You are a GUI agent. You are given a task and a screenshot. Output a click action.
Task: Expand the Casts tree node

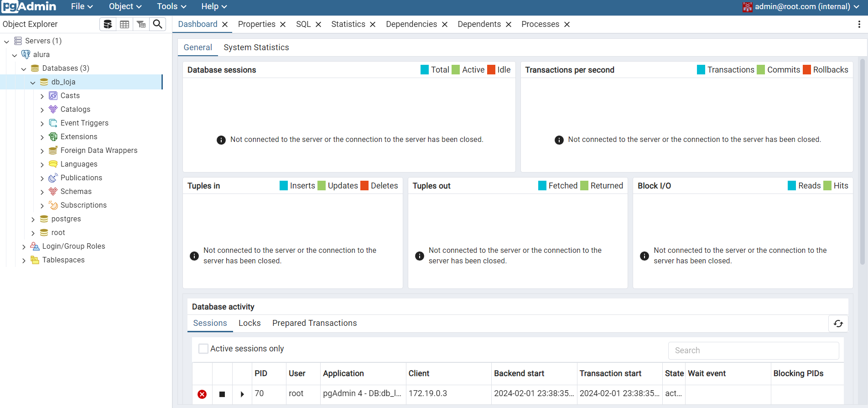click(42, 96)
